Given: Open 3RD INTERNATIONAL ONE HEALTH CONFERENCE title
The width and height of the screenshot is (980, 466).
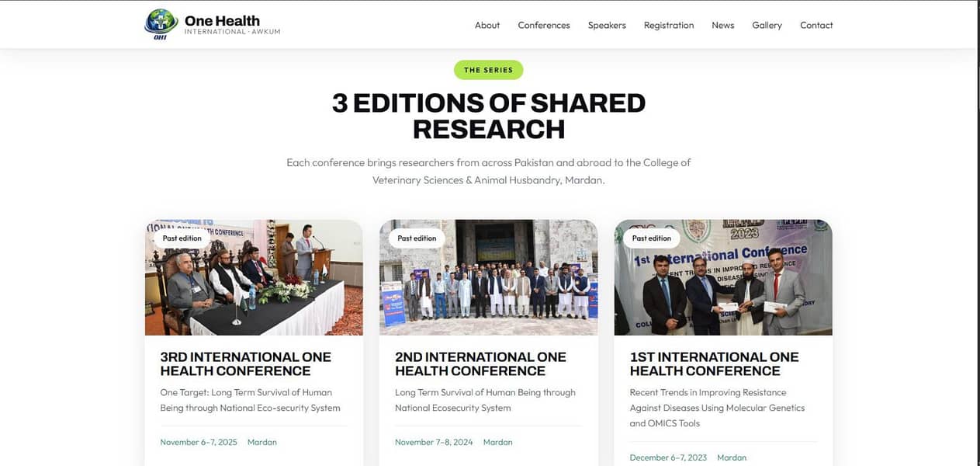Looking at the screenshot, I should pos(246,363).
